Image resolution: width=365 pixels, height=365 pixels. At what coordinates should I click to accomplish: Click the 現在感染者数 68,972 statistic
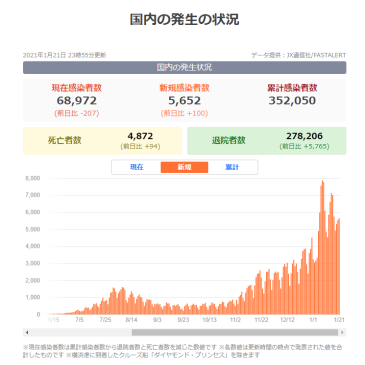point(77,100)
